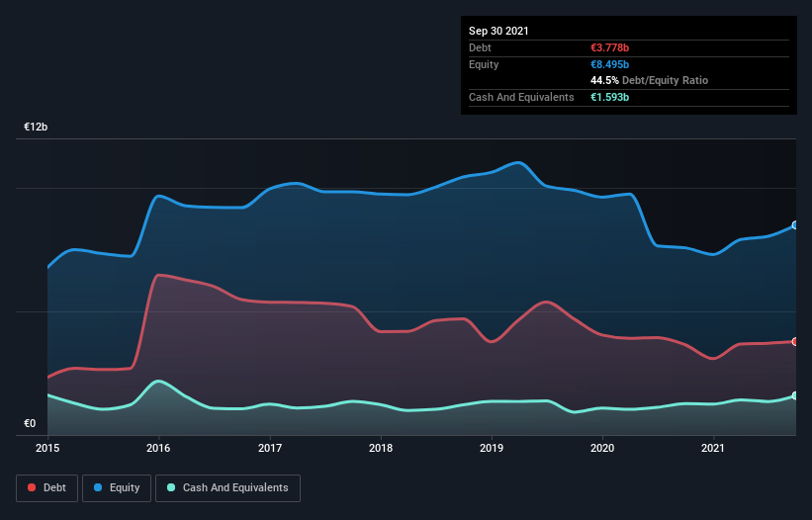The height and width of the screenshot is (520, 812).
Task: Click the teal Cash legend dot
Action: [x=171, y=487]
